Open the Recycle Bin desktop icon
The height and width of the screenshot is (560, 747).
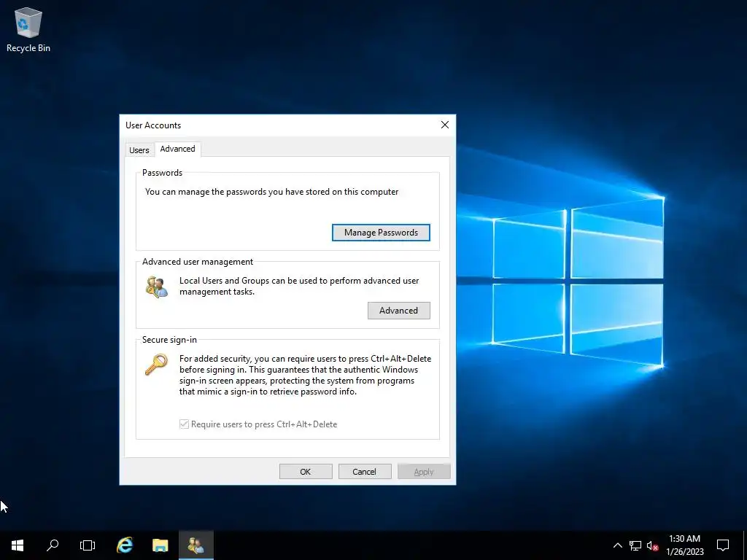(28, 29)
